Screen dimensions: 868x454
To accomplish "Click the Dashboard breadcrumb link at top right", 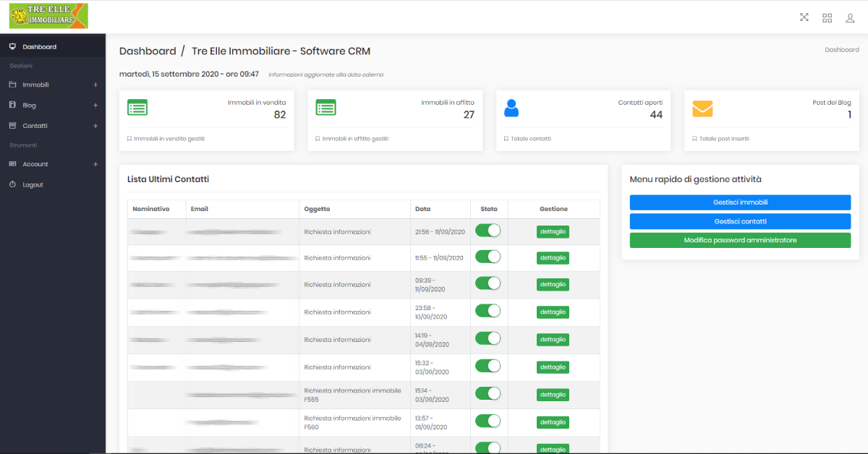I will [x=842, y=50].
